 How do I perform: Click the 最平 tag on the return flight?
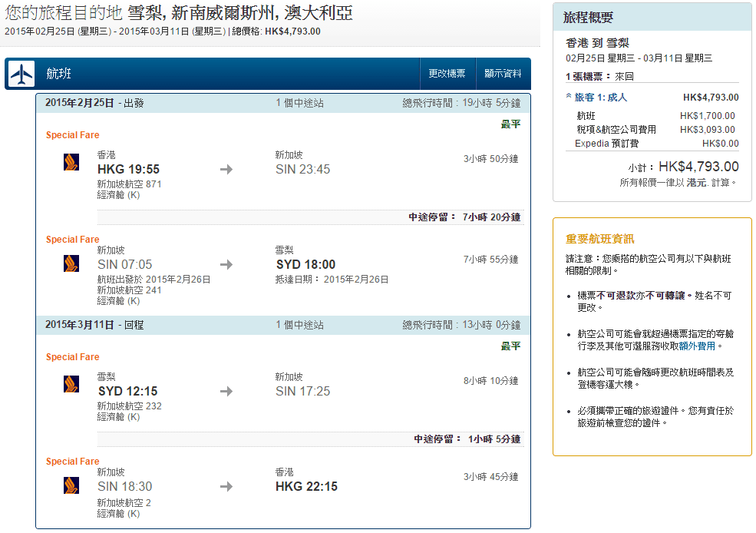click(510, 346)
